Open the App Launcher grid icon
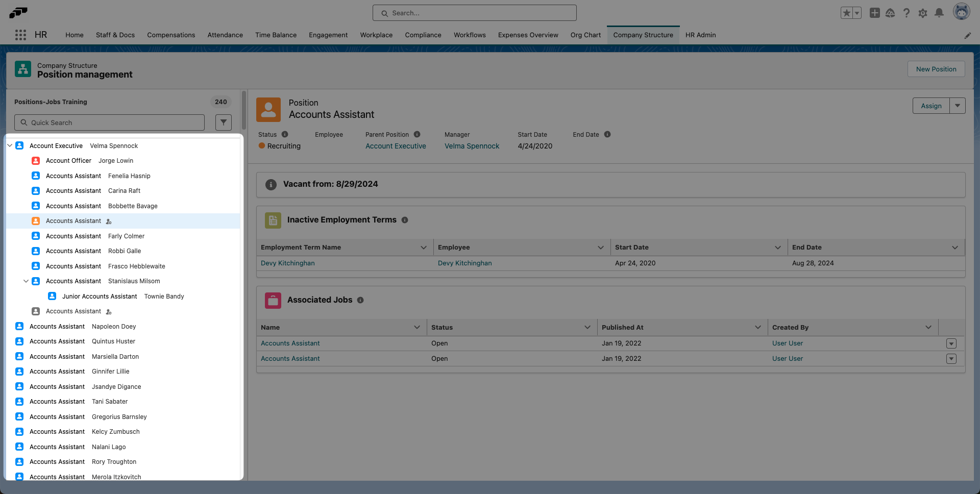The height and width of the screenshot is (494, 980). click(x=20, y=35)
